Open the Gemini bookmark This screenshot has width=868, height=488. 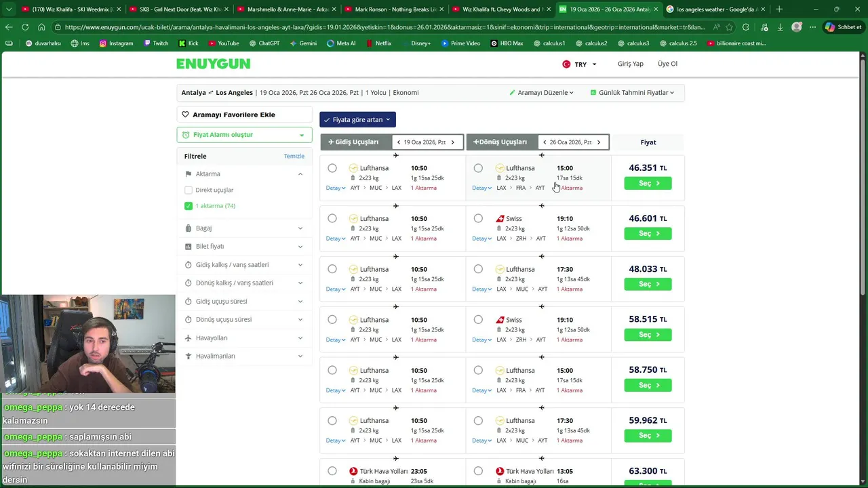(x=302, y=43)
